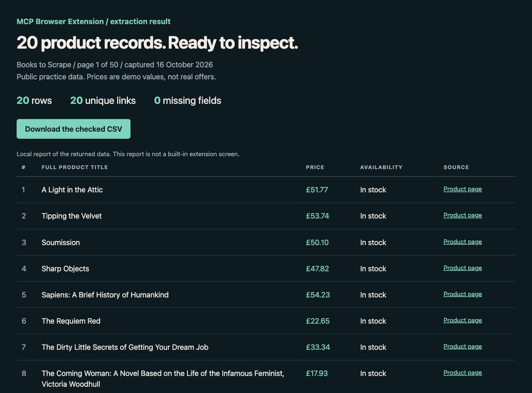
Task: Open Product page link for A Light in the Attic
Action: click(463, 189)
